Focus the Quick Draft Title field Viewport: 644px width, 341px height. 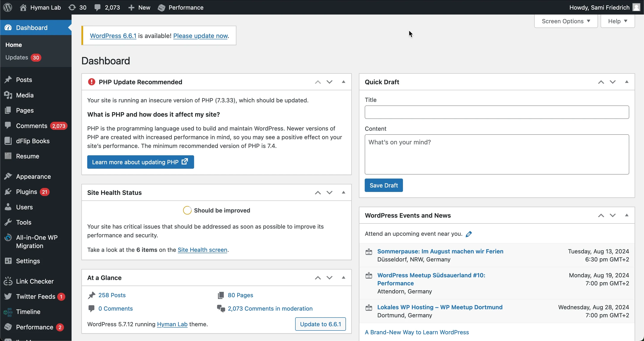497,112
